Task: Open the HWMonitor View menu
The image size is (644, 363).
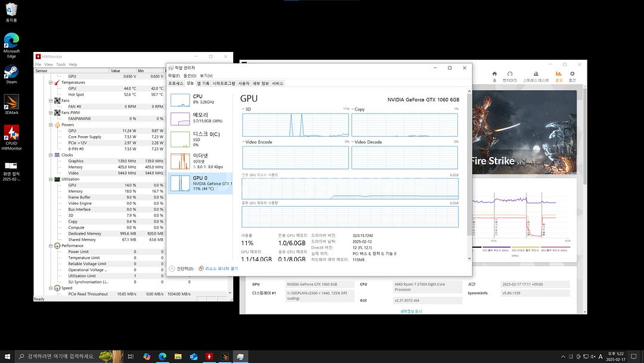Action: click(x=48, y=64)
